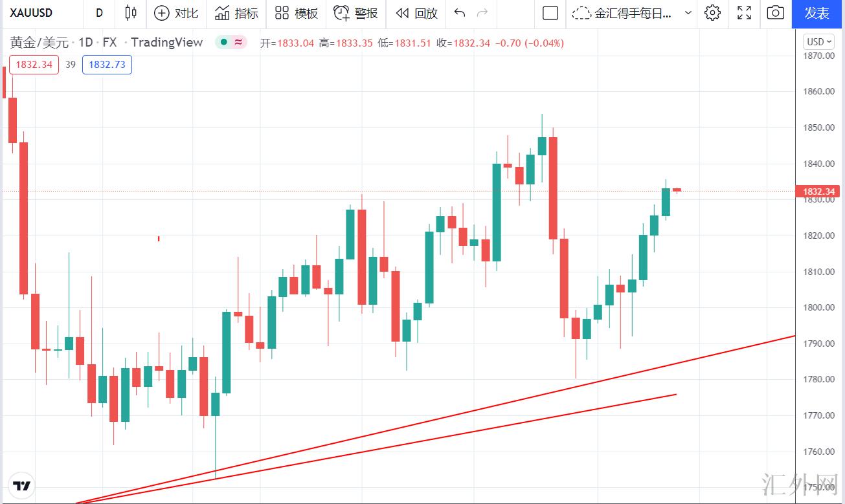This screenshot has height=504, width=845.
Task: Toggle the layout selection square
Action: [550, 13]
